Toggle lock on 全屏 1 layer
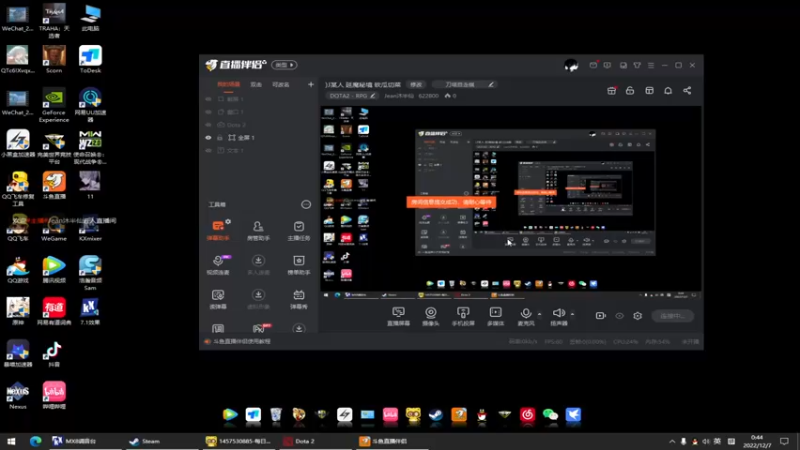This screenshot has height=450, width=800. (x=220, y=138)
